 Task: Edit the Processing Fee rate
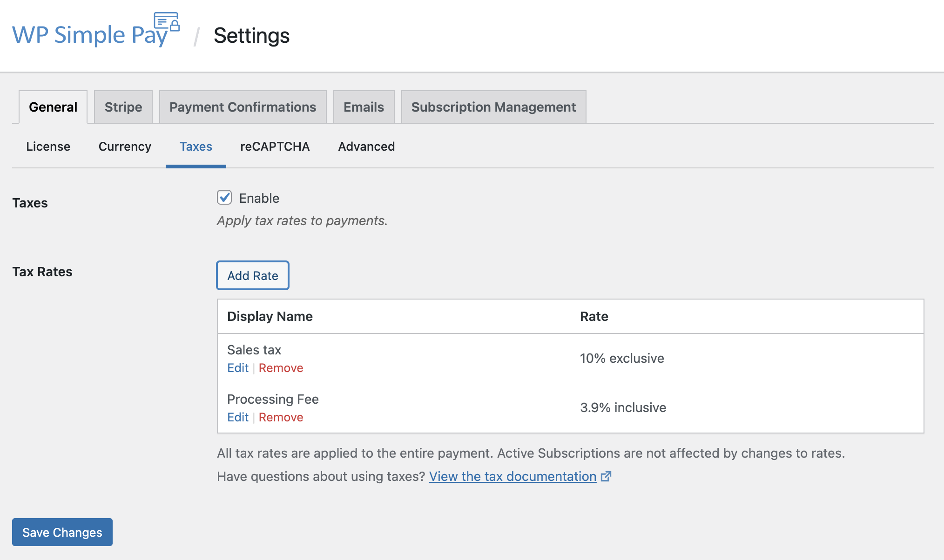click(238, 417)
